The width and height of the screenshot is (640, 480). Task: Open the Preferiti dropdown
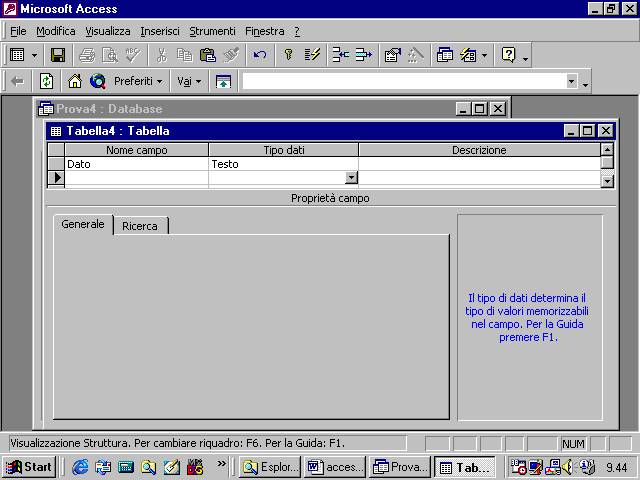138,81
